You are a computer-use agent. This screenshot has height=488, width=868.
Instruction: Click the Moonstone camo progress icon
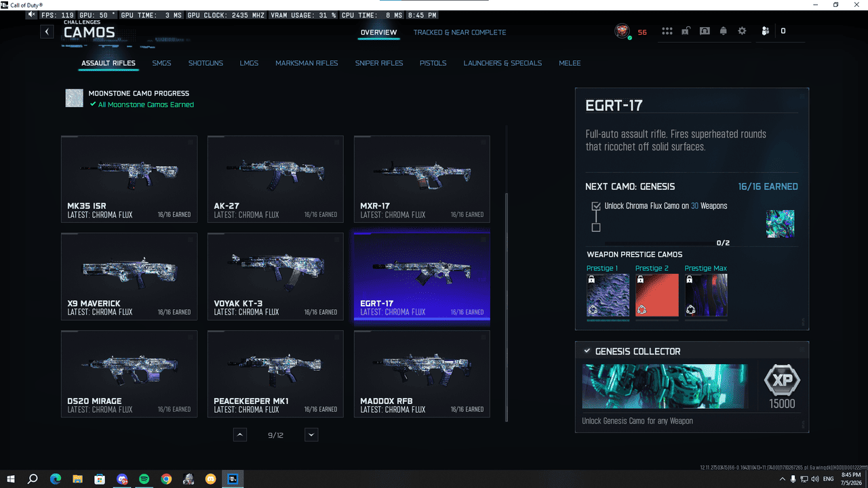pos(74,98)
